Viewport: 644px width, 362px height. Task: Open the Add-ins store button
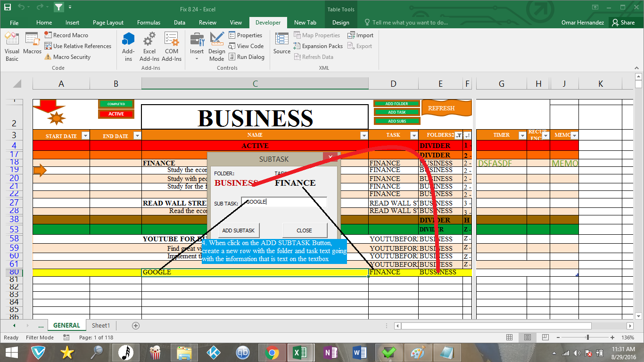point(128,47)
